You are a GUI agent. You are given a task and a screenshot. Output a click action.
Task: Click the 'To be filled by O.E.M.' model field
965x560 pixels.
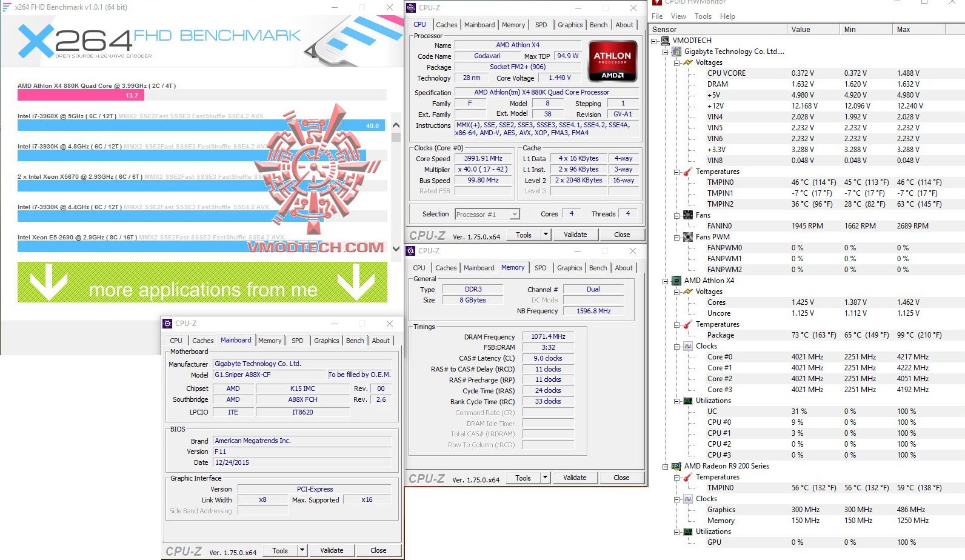359,375
